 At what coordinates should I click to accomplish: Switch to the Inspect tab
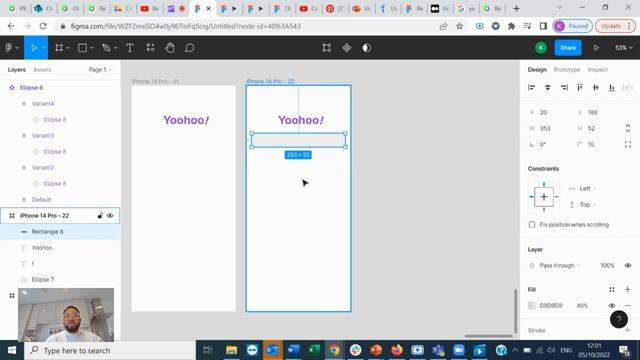[x=598, y=70]
